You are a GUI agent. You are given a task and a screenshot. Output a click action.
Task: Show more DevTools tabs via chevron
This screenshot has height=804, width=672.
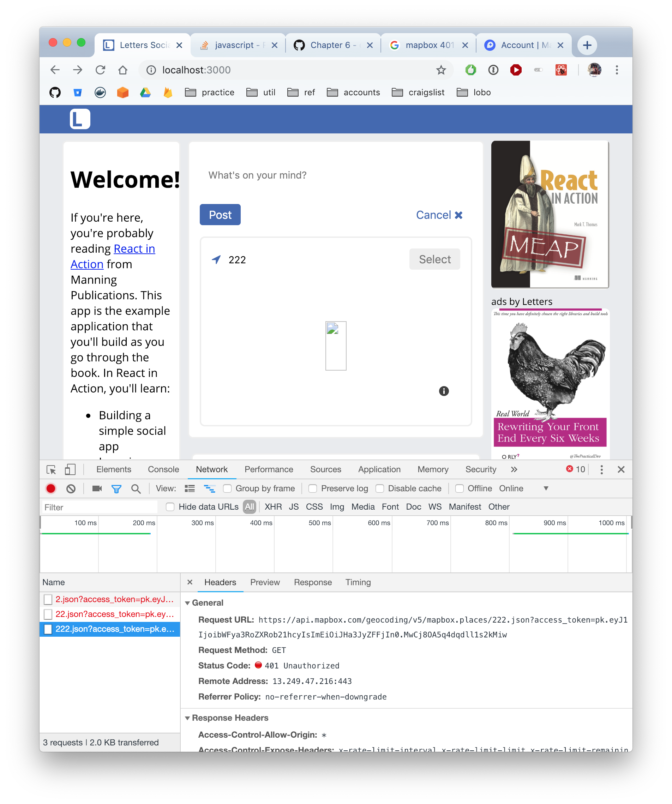[514, 469]
